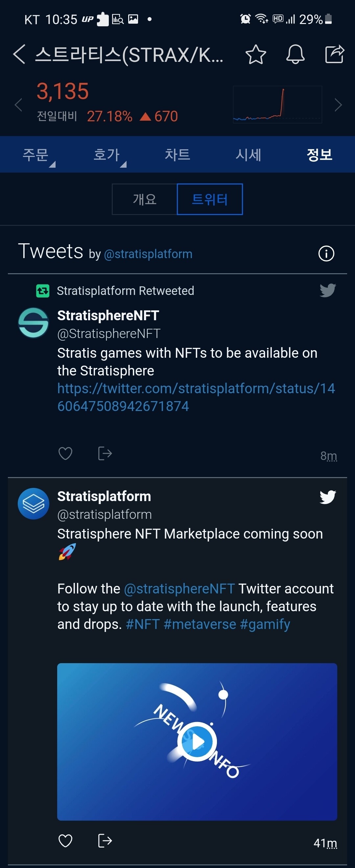
Task: Expand the 주문 dropdown tab
Action: 36,155
